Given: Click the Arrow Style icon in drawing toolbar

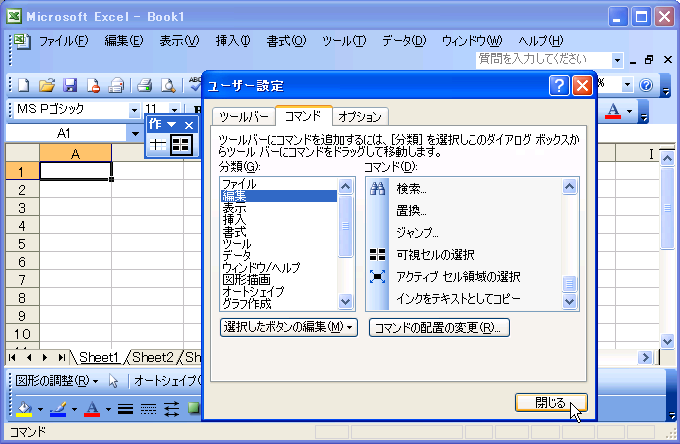Looking at the screenshot, I should click(x=171, y=408).
